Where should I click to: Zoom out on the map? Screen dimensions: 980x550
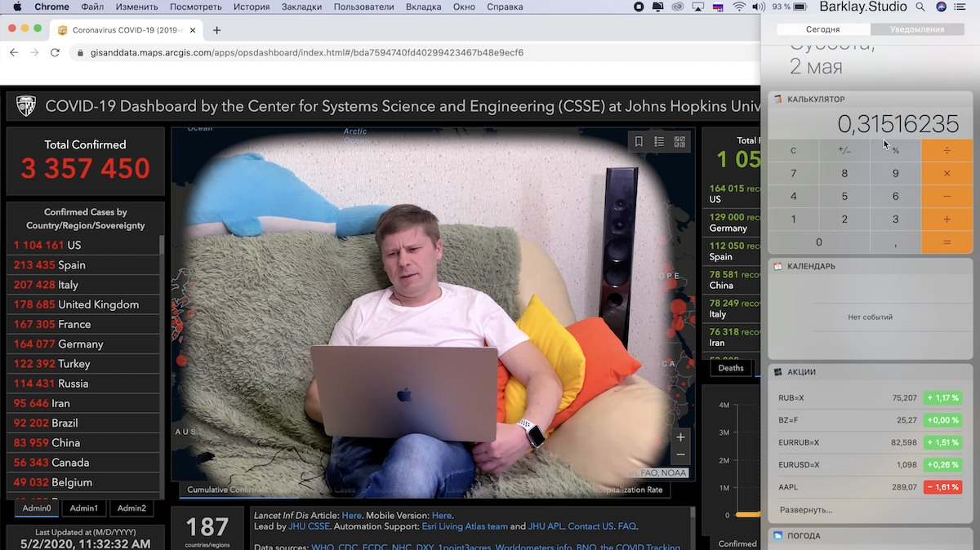coord(680,455)
